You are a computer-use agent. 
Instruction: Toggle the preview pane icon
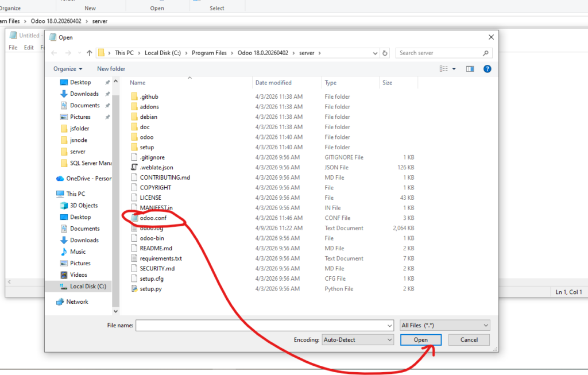(470, 69)
